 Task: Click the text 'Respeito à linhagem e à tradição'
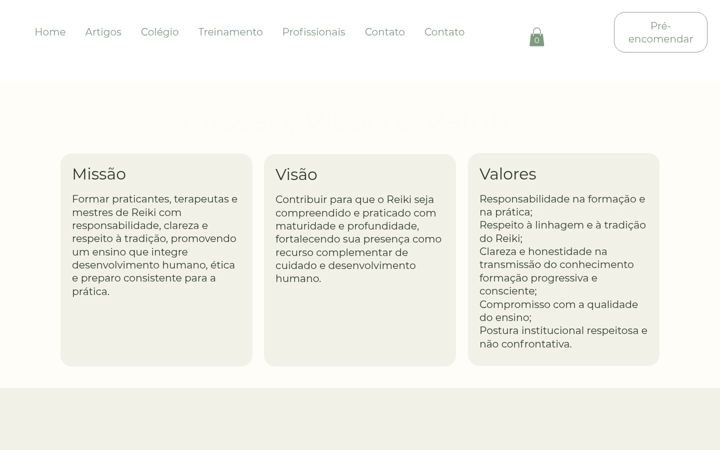[x=562, y=225]
